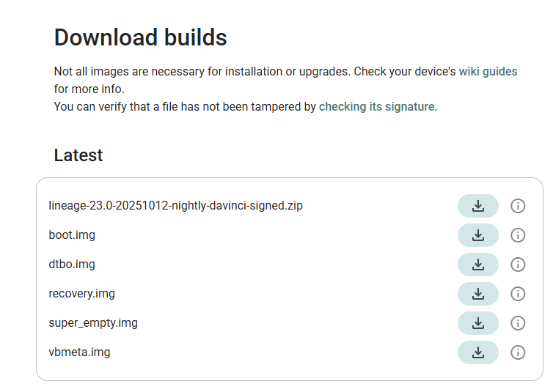This screenshot has height=392, width=553.
Task: Download the boot.img file
Action: point(477,235)
